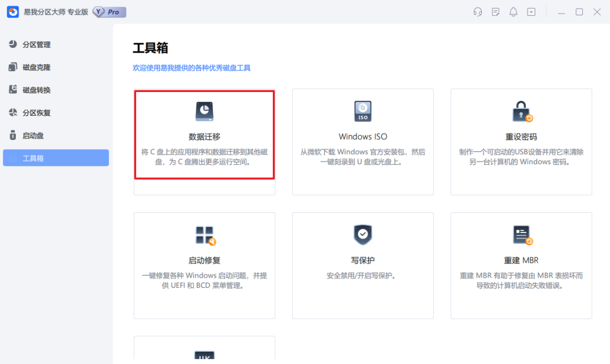Image resolution: width=610 pixels, height=364 pixels.
Task: Click the 制作一个可启动的USB设备 description text
Action: pos(521,157)
